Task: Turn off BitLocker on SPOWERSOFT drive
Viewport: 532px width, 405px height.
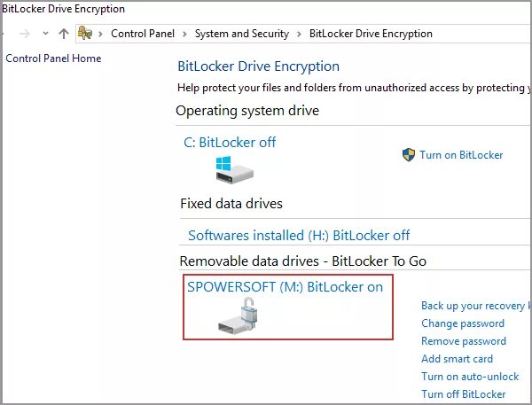Action: point(464,394)
